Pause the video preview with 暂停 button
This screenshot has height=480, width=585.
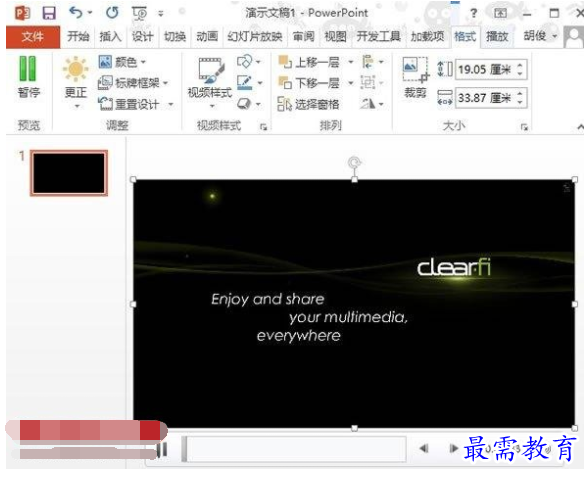(x=28, y=77)
